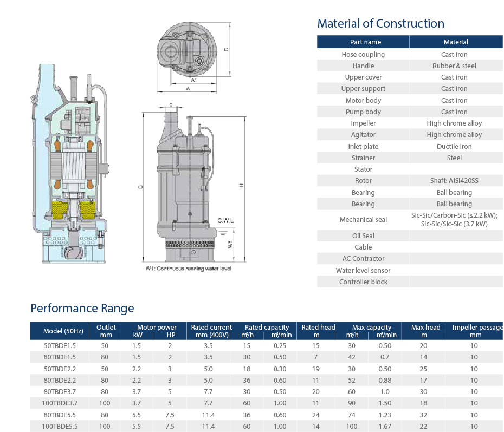Screen dimensions: 504x432
Task: Select the Mechanical seal part name
Action: pyautogui.click(x=363, y=220)
